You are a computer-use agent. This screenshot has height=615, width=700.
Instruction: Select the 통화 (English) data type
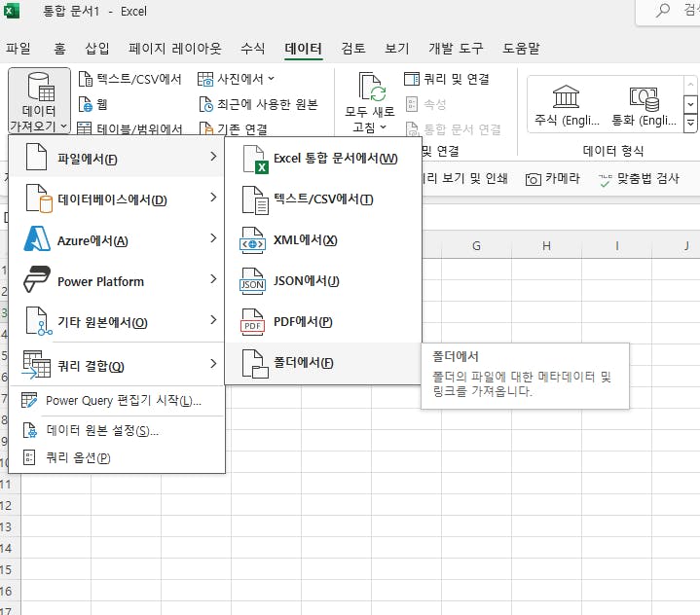pyautogui.click(x=644, y=106)
